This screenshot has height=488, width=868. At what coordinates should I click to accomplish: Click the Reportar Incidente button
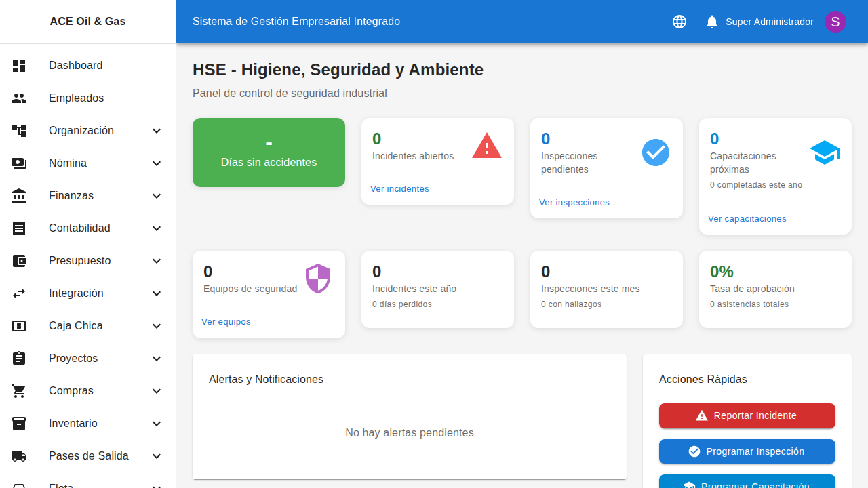tap(747, 415)
